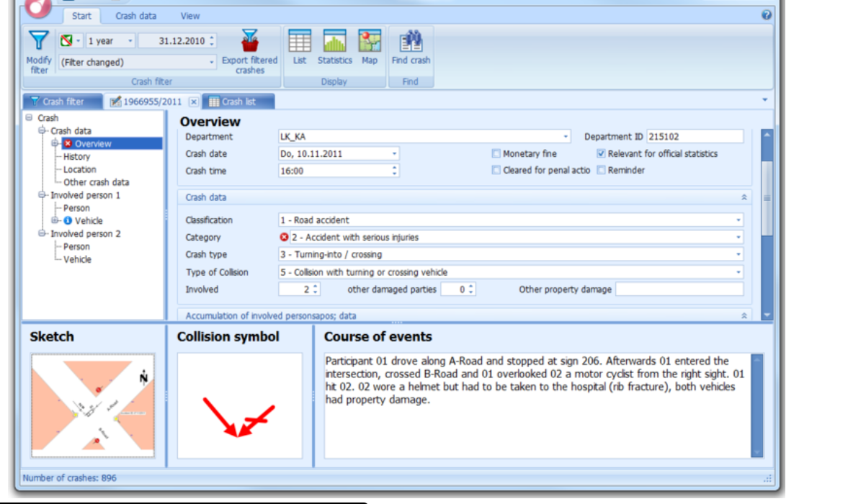This screenshot has width=848, height=504.
Task: Open the Statistics display
Action: click(x=334, y=42)
